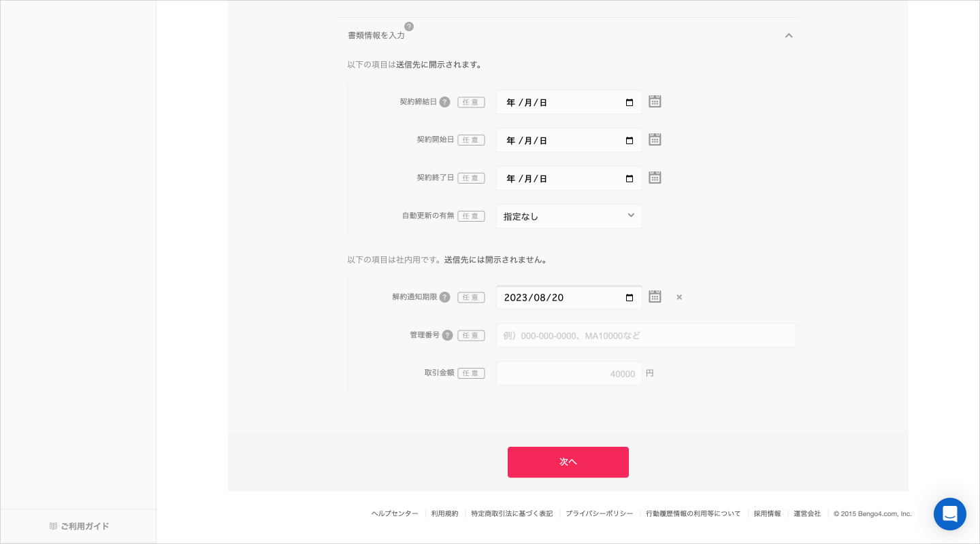Image resolution: width=980 pixels, height=544 pixels.
Task: Click the 自動更新の有無 label
Action: pos(428,216)
